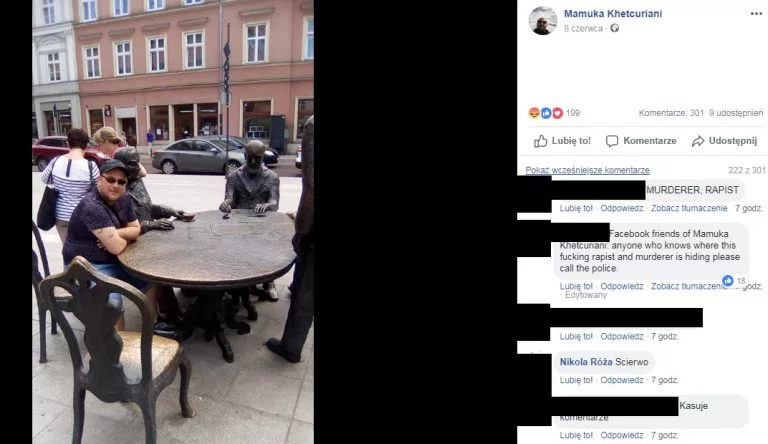Open the reaction emoji summary icons
Screen dimensions: 768x444
pyautogui.click(x=546, y=113)
